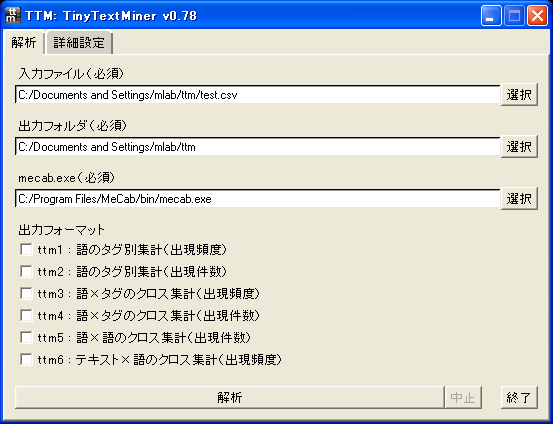The height and width of the screenshot is (424, 553).
Task: Click the TTM app icon in title bar
Action: pos(13,16)
